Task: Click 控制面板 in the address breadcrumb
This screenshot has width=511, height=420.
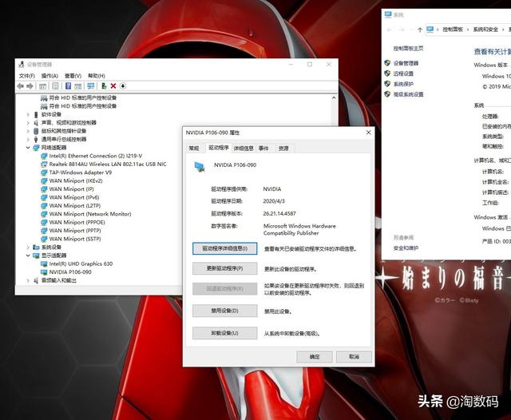Action: (x=453, y=30)
